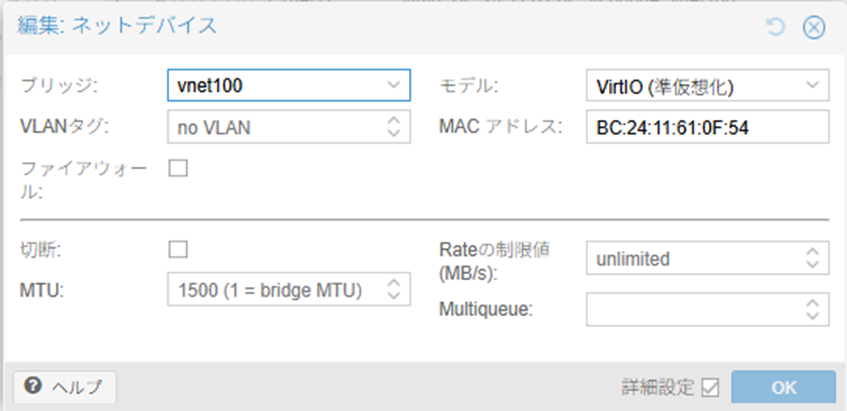
Task: Click the MTU spinner up arrow
Action: pos(393,284)
